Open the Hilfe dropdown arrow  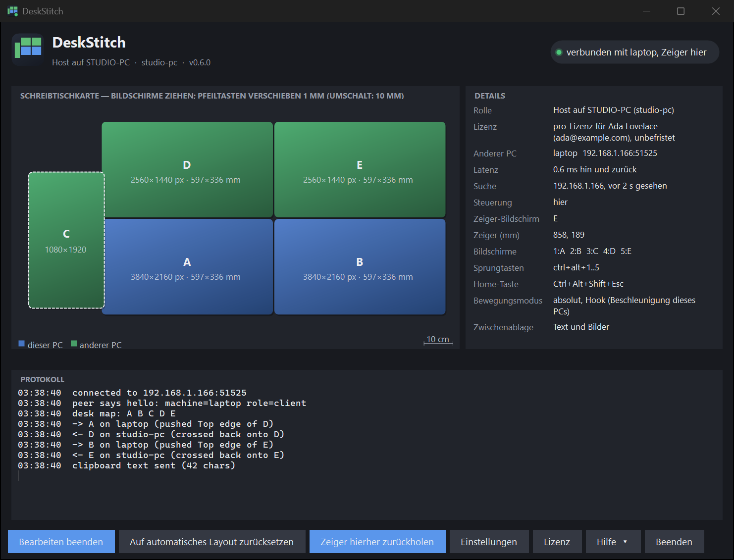coord(625,542)
